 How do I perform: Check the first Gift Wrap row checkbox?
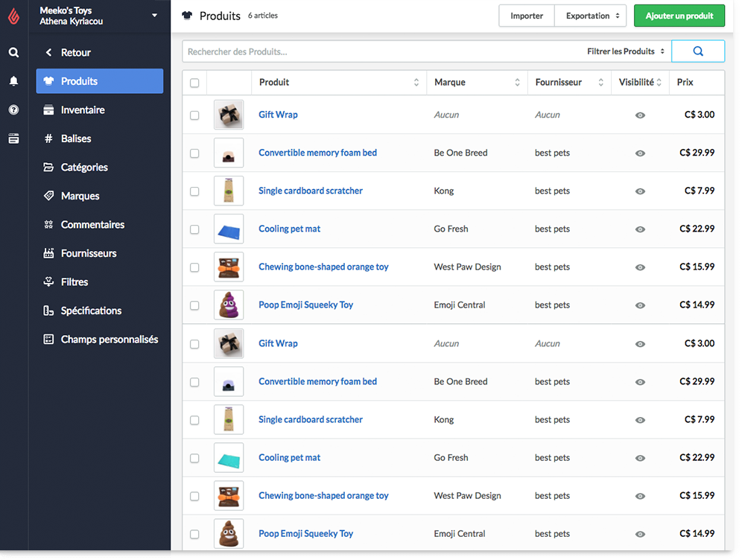point(194,115)
